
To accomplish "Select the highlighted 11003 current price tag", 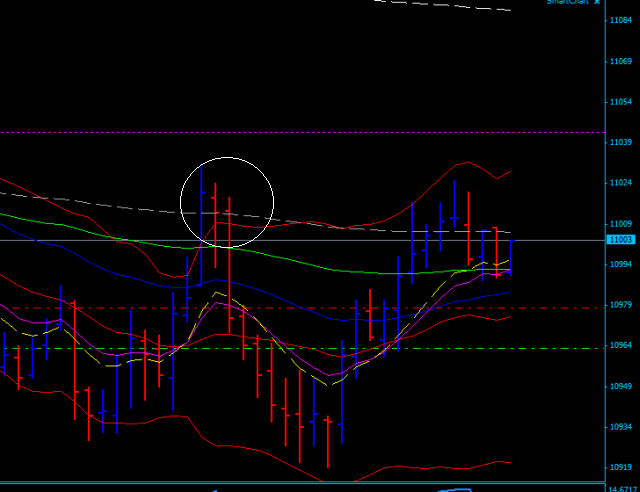I will pyautogui.click(x=621, y=240).
